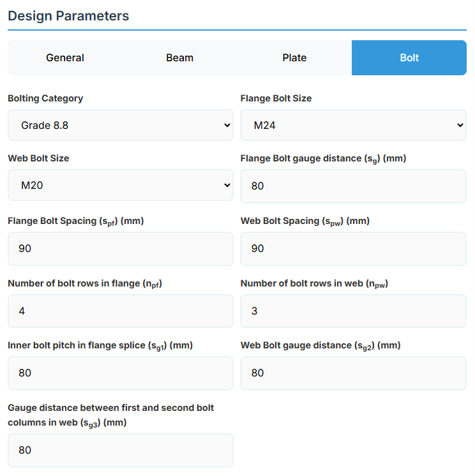
Task: Click the Web Bolt gauge distance field
Action: click(353, 373)
